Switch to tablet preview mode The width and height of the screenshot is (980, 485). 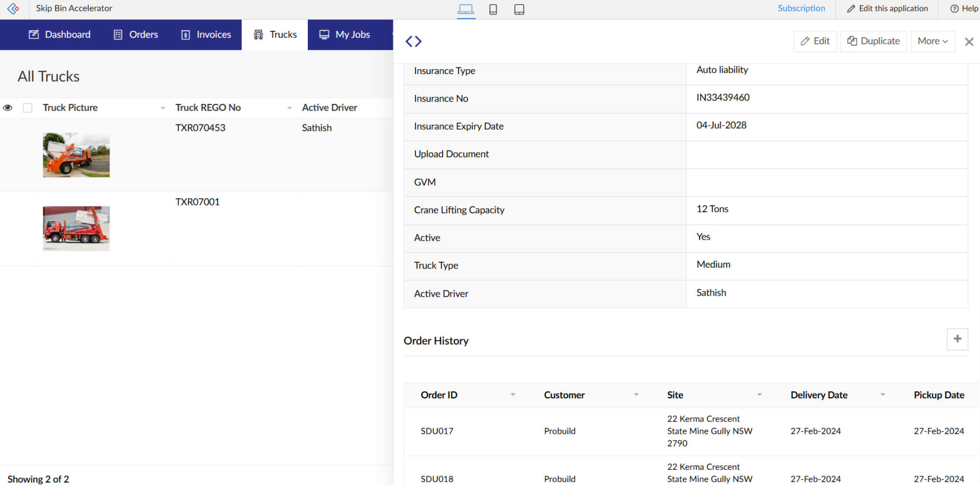point(519,9)
